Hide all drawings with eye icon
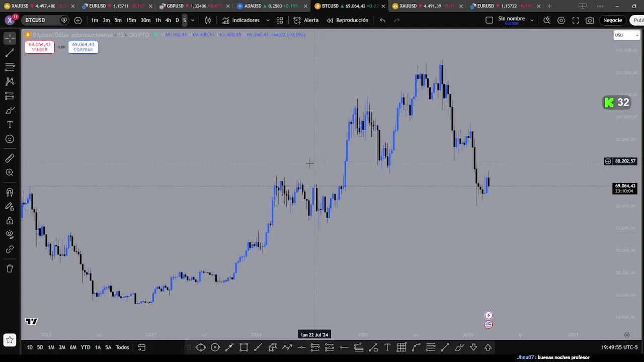 pos(10,235)
